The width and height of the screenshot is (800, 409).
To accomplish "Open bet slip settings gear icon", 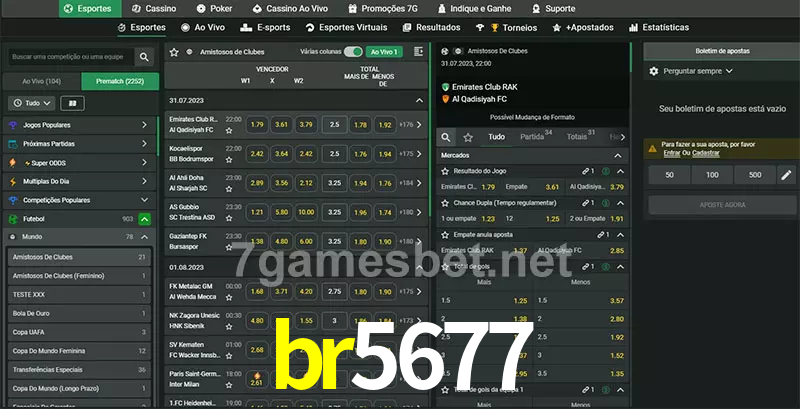I will pyautogui.click(x=654, y=71).
